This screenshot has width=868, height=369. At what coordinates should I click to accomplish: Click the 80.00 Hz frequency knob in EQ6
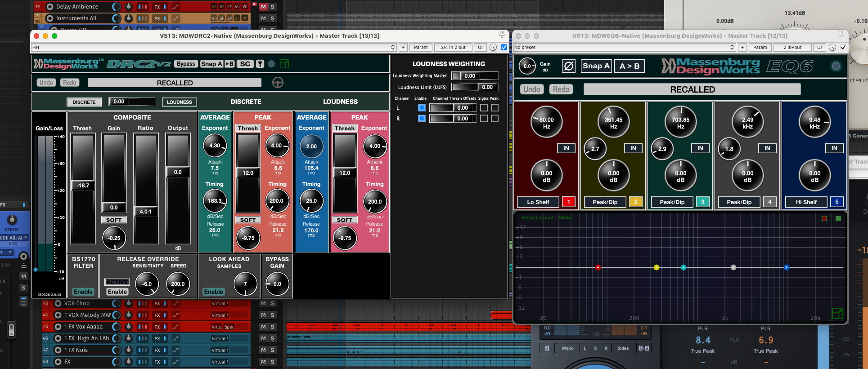546,122
